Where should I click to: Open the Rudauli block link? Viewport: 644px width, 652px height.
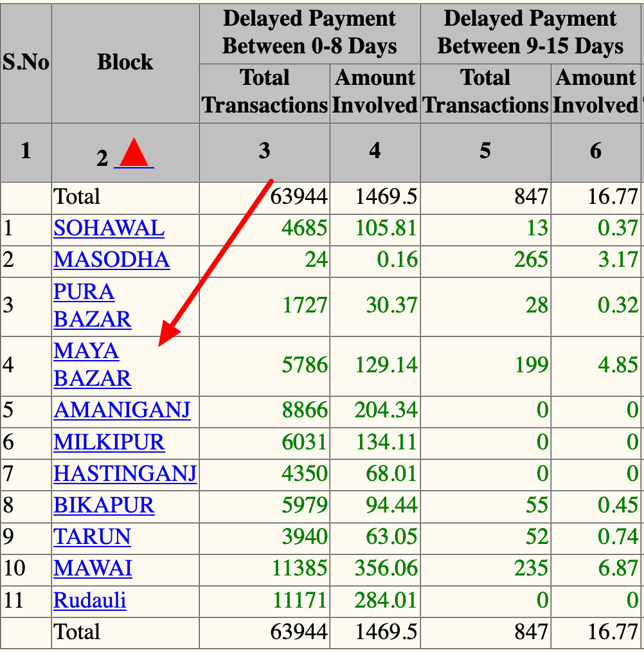(x=90, y=601)
